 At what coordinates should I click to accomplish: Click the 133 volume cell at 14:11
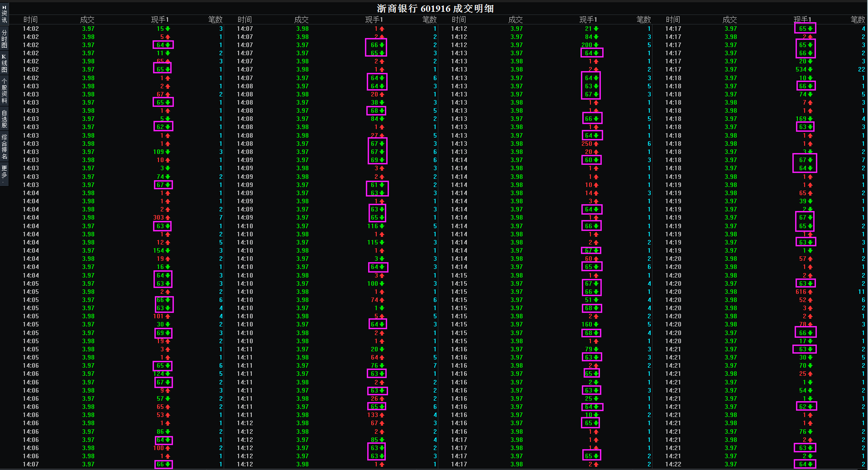pyautogui.click(x=375, y=415)
